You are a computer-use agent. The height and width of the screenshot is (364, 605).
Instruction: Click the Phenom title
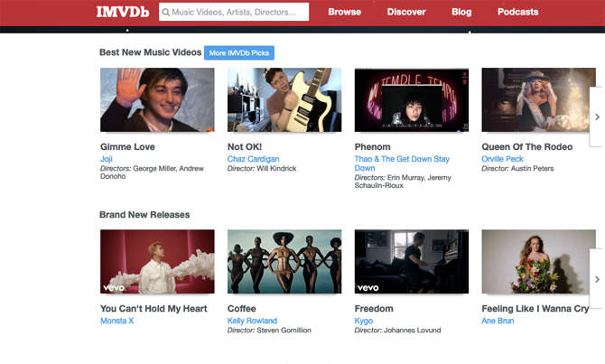[372, 146]
